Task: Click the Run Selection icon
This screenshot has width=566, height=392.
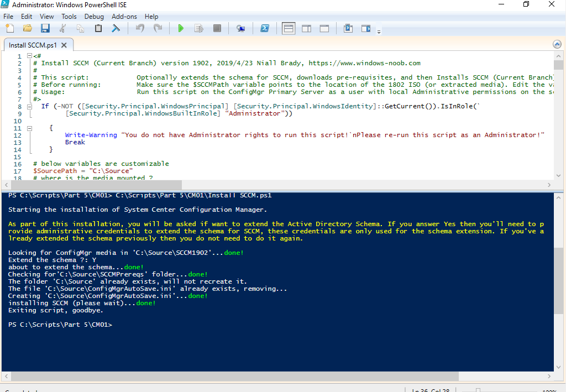Action: (198, 28)
